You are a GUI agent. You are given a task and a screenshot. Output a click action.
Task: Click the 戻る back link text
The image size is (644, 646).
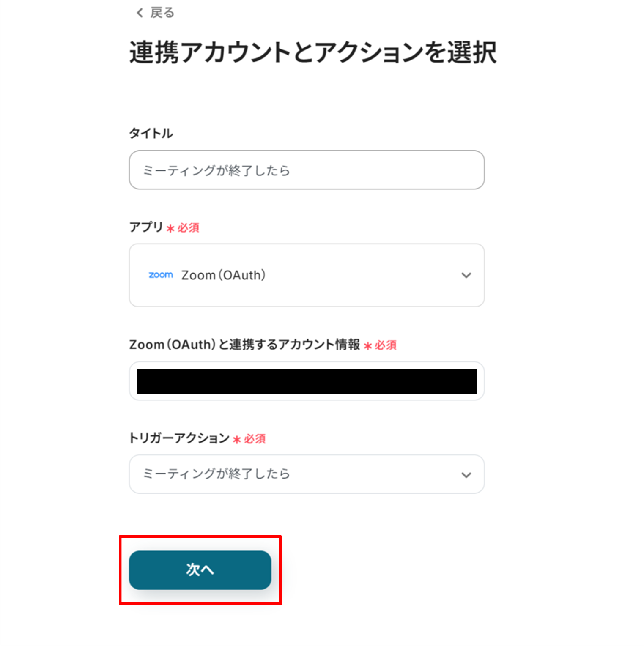pos(162,13)
